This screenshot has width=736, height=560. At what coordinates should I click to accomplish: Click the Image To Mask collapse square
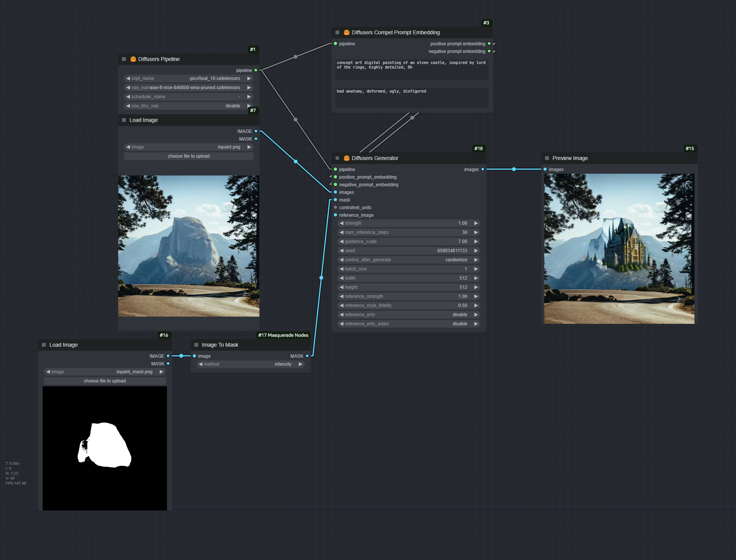pyautogui.click(x=196, y=345)
